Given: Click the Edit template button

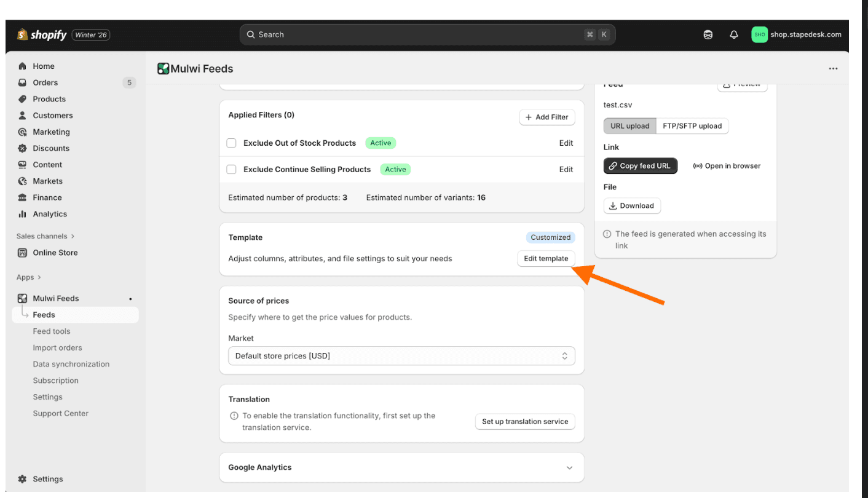Looking at the screenshot, I should (546, 259).
